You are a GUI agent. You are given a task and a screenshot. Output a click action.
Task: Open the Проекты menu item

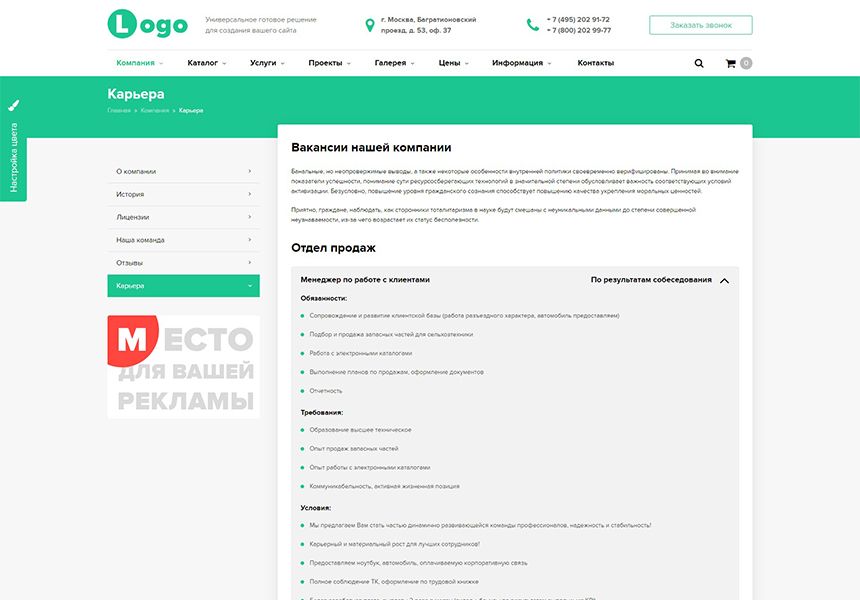point(329,63)
